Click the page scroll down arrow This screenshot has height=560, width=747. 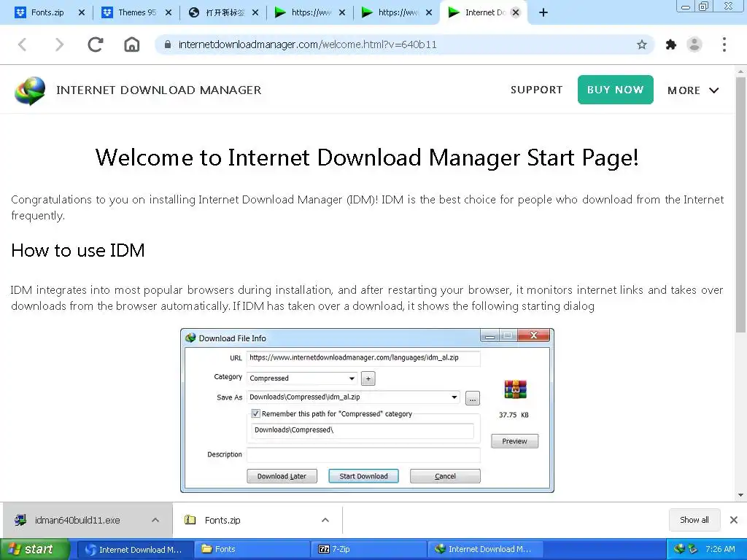[741, 495]
